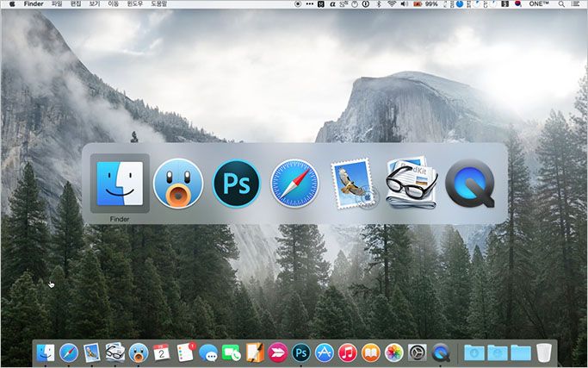588x368 pixels.
Task: Switch to Photoshop in the app switcher
Action: pyautogui.click(x=236, y=184)
